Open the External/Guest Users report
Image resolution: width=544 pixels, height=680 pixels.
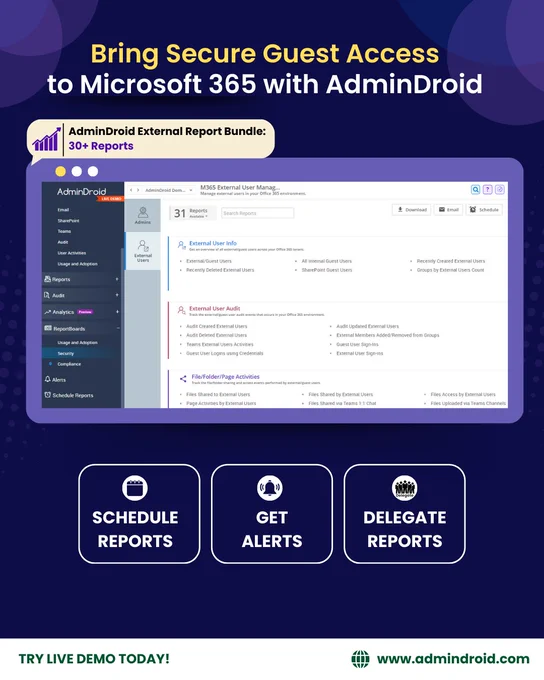[x=209, y=261]
